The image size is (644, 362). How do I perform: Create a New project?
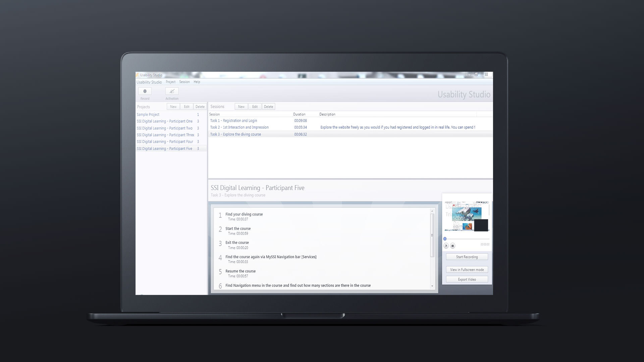click(173, 107)
